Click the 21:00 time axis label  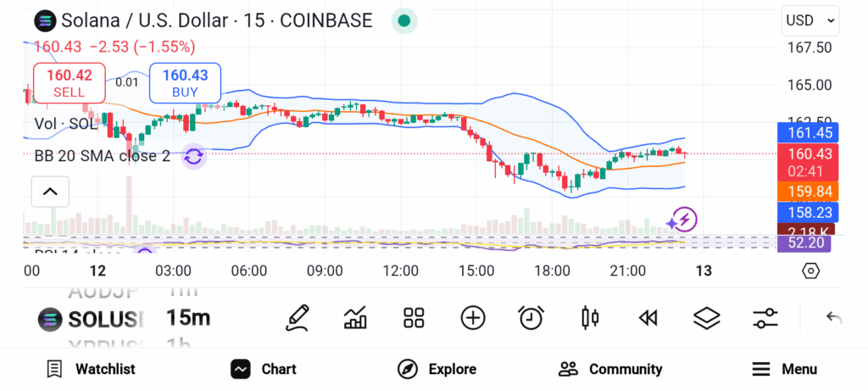pyautogui.click(x=628, y=271)
